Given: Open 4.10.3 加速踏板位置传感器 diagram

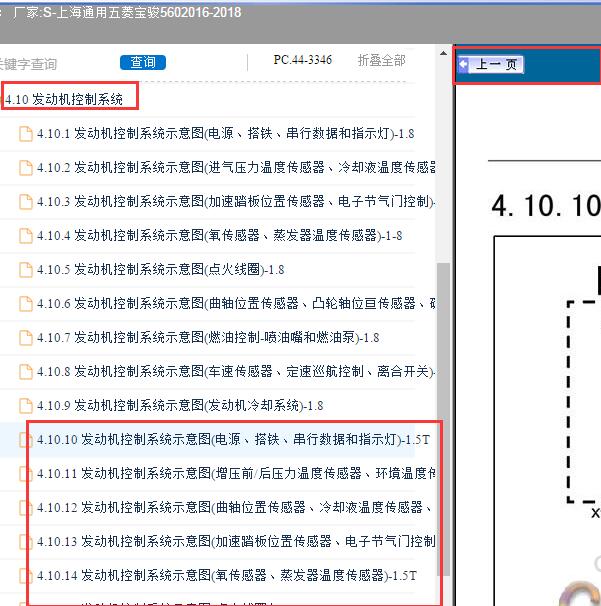Looking at the screenshot, I should coord(236,202).
